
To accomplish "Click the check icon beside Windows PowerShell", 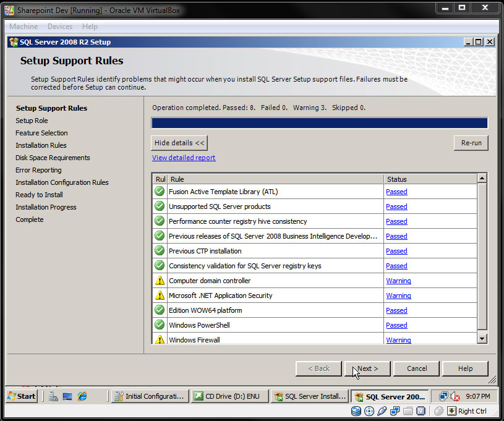I will click(x=160, y=325).
